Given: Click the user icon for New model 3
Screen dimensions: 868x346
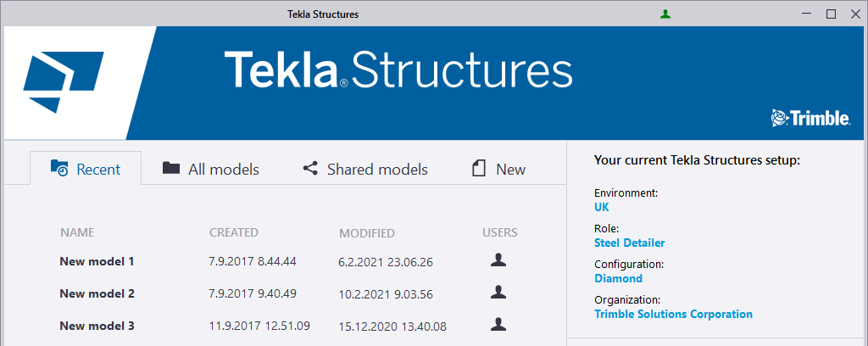Looking at the screenshot, I should pyautogui.click(x=498, y=324).
